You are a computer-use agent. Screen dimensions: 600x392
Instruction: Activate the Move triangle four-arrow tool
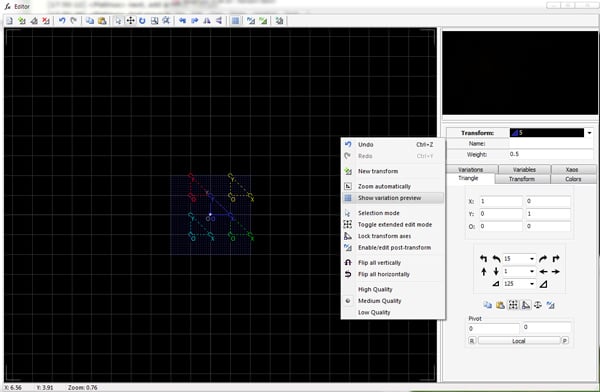tap(130, 21)
